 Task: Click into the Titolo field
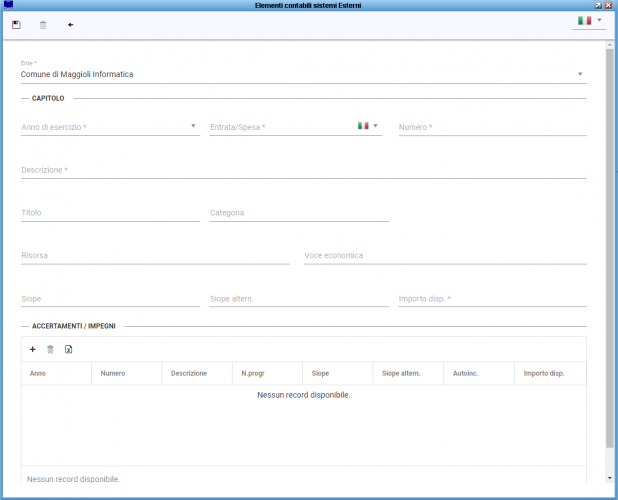tap(110, 213)
